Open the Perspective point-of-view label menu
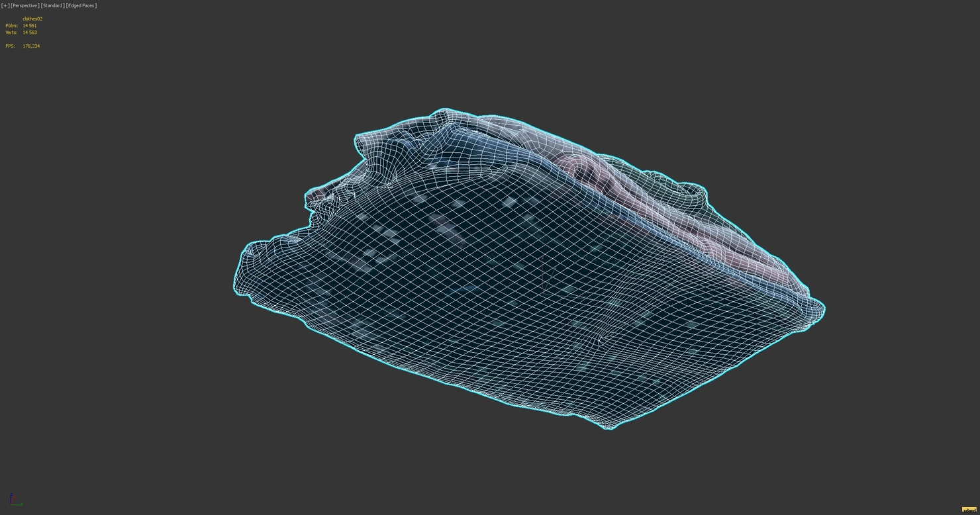This screenshot has height=515, width=980. [24, 5]
